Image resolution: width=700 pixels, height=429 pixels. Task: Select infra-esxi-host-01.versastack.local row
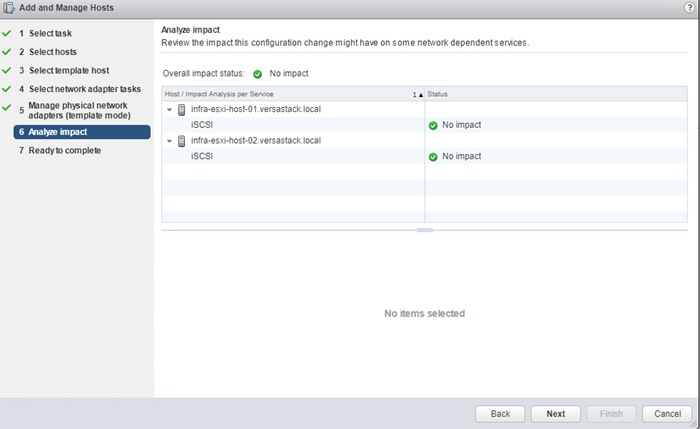tap(424, 109)
